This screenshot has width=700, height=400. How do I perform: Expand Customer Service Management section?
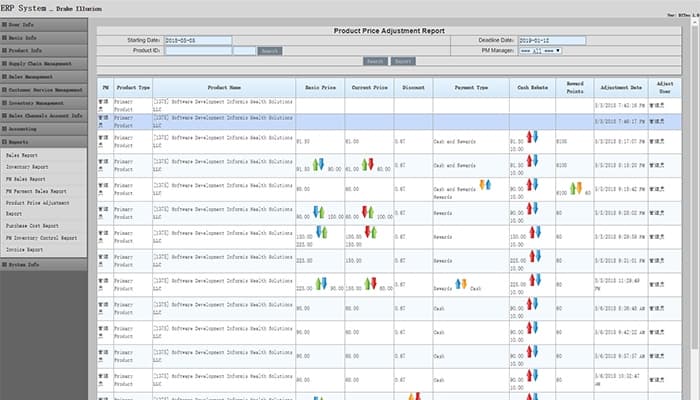44,90
